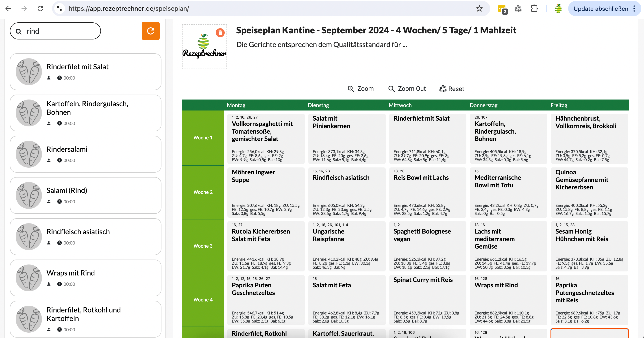The height and width of the screenshot is (338, 644).
Task: Click Speiseplan Kantine title text
Action: 376,30
